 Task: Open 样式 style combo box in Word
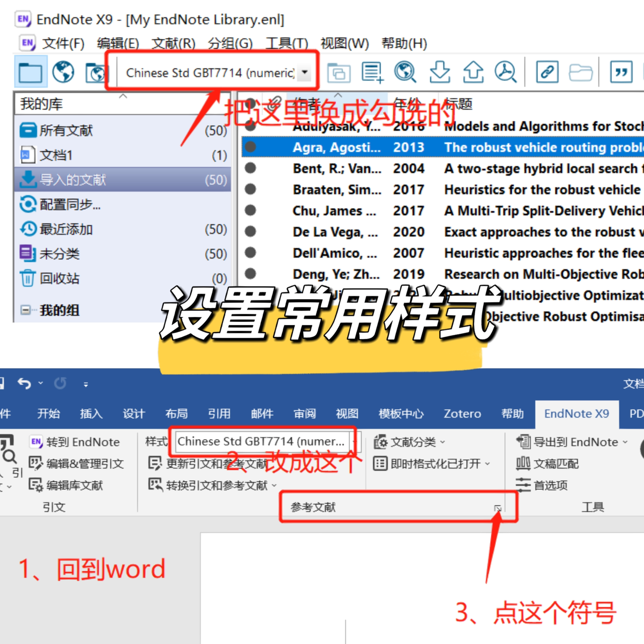tap(268, 441)
